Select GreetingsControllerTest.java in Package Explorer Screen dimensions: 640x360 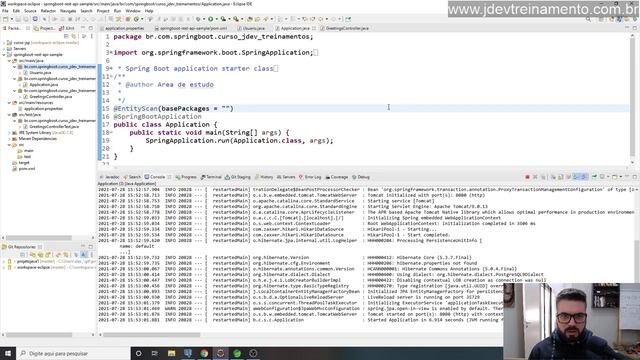(x=51, y=127)
